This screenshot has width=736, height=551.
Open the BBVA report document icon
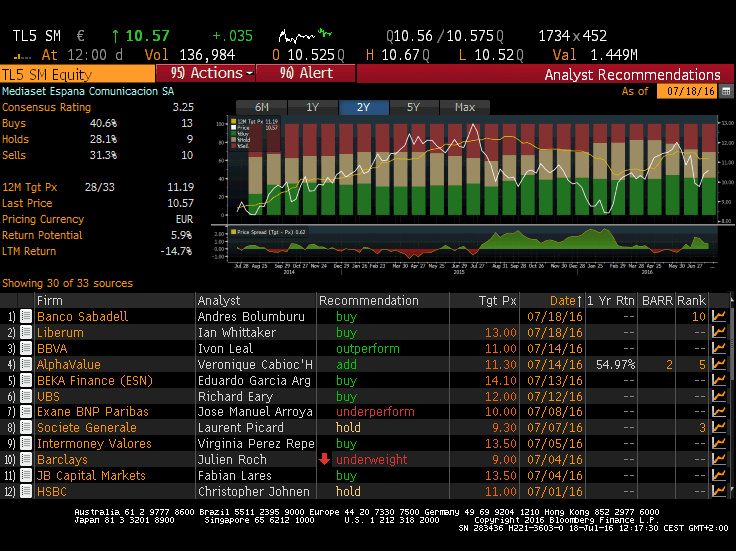pyautogui.click(x=26, y=348)
